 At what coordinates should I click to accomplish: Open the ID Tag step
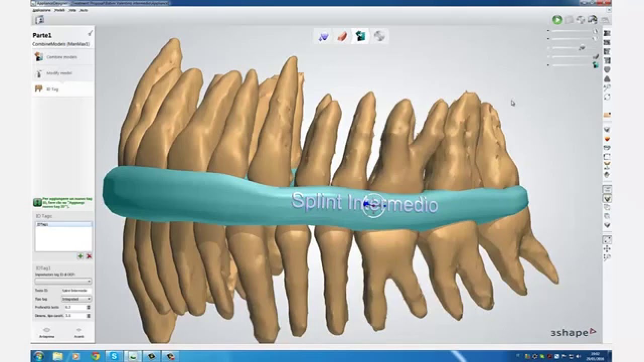[x=63, y=89]
